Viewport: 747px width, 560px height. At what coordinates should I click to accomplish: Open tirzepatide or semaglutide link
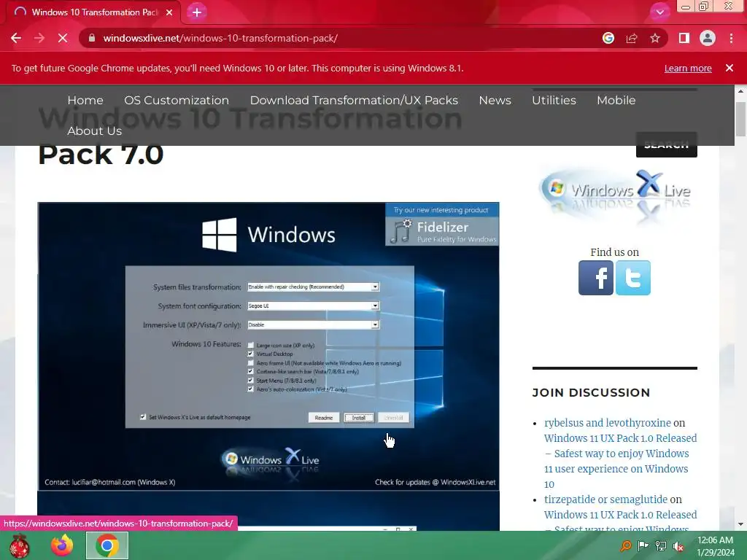click(605, 499)
